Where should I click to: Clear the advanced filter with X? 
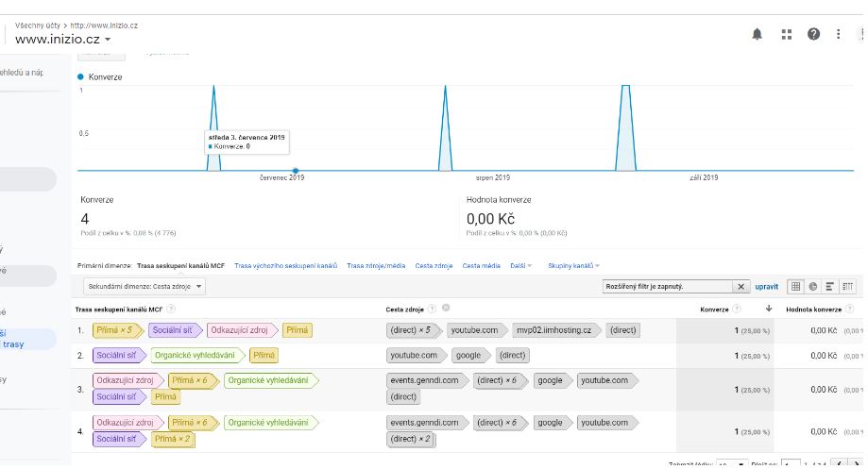point(740,287)
